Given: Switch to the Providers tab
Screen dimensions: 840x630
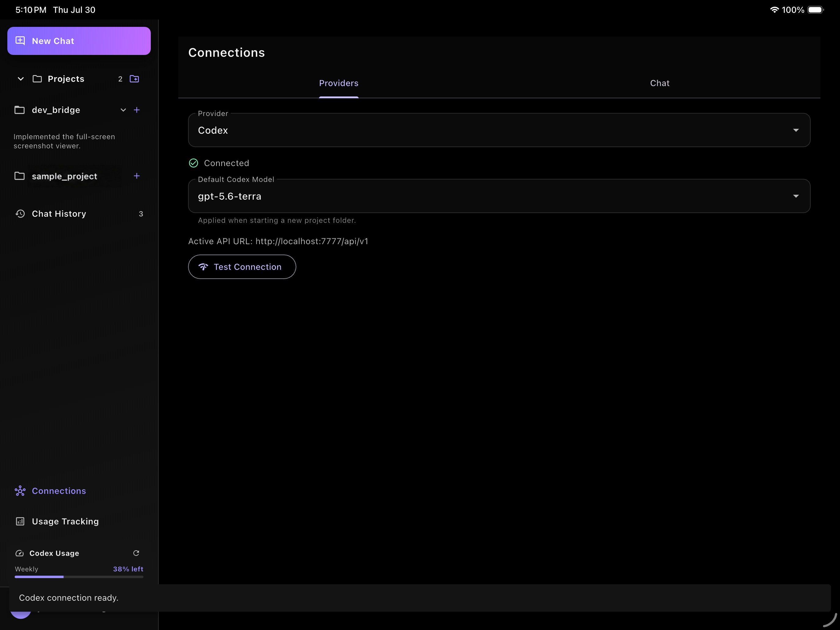Looking at the screenshot, I should tap(339, 83).
